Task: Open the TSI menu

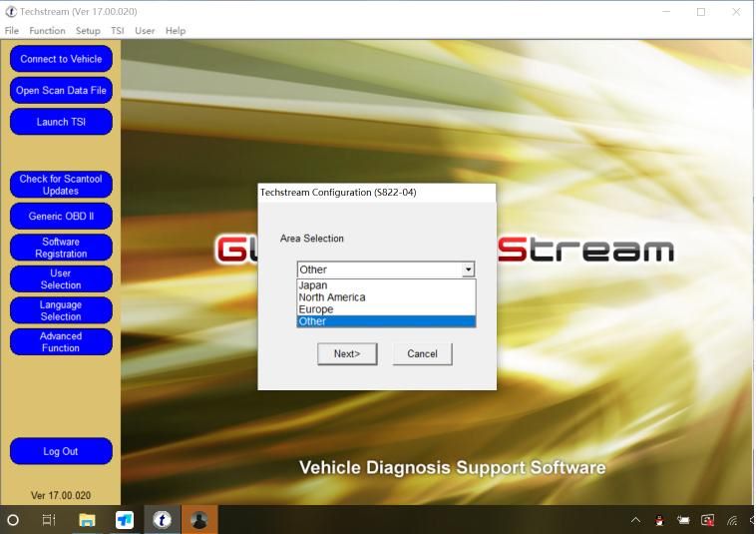Action: click(x=117, y=30)
